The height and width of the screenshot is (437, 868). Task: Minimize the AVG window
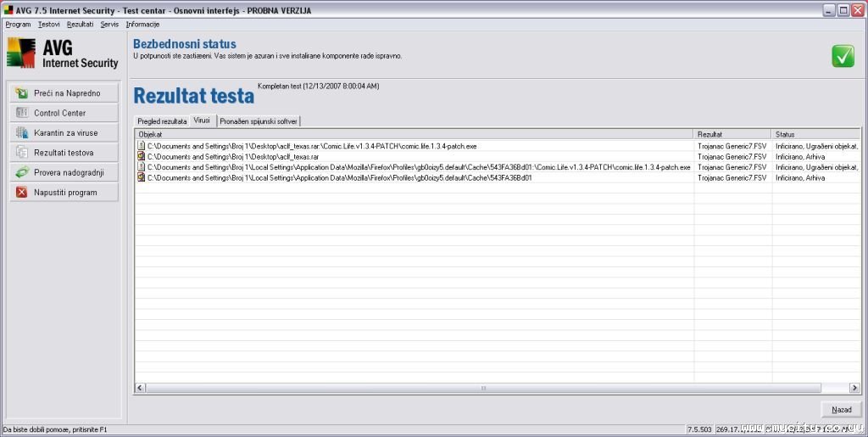tap(829, 10)
